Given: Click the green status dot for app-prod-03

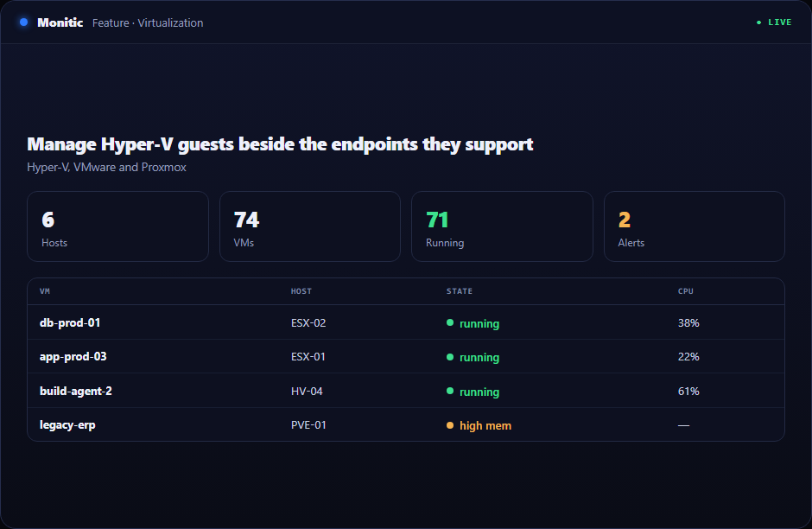Looking at the screenshot, I should coord(450,357).
